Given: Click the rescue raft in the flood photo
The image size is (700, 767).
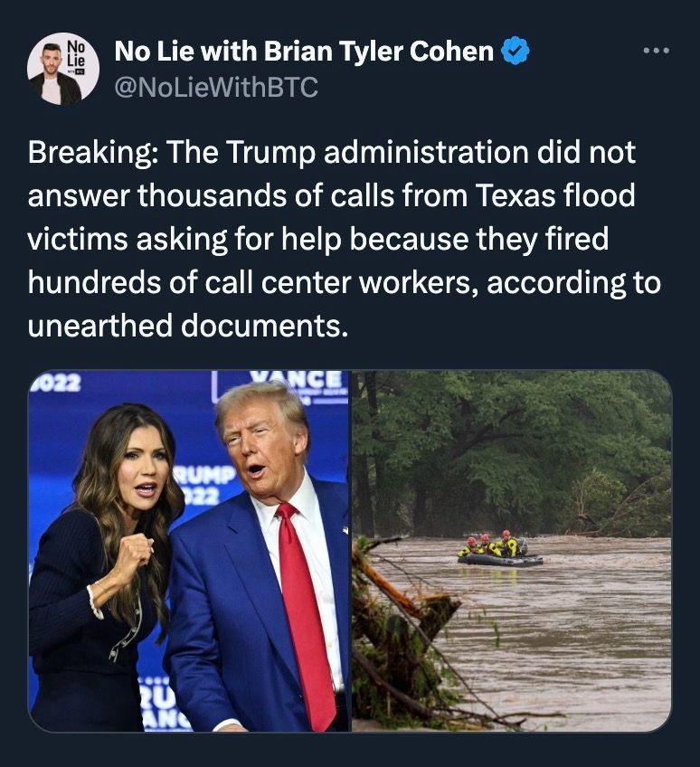Looking at the screenshot, I should pyautogui.click(x=499, y=552).
